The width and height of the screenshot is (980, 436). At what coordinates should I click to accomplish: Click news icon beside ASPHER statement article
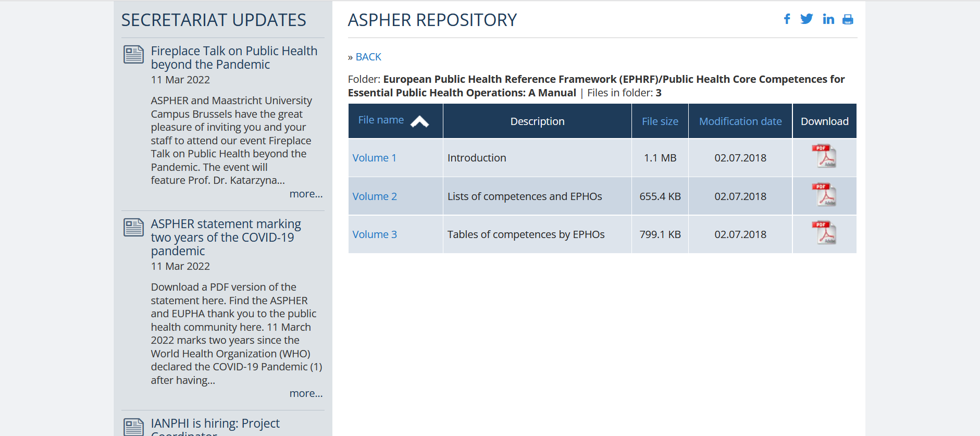[x=133, y=228]
